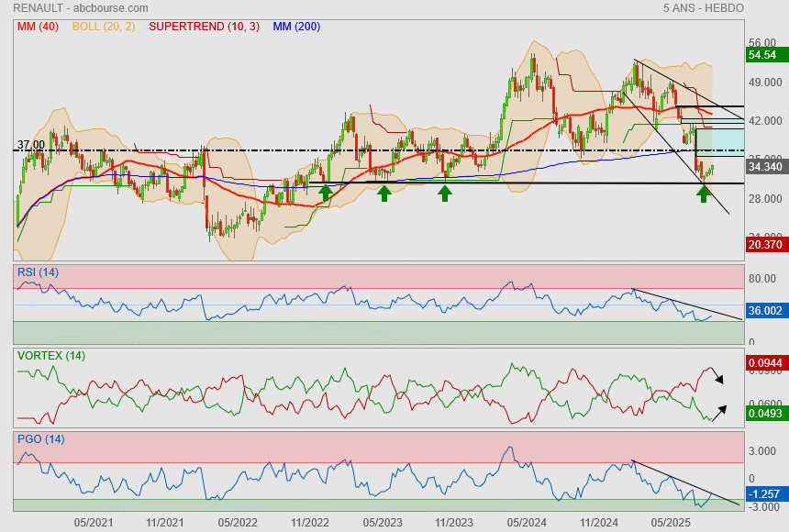This screenshot has width=789, height=532.
Task: Click the 05/2024 date label on time axis
Action: pos(527,522)
